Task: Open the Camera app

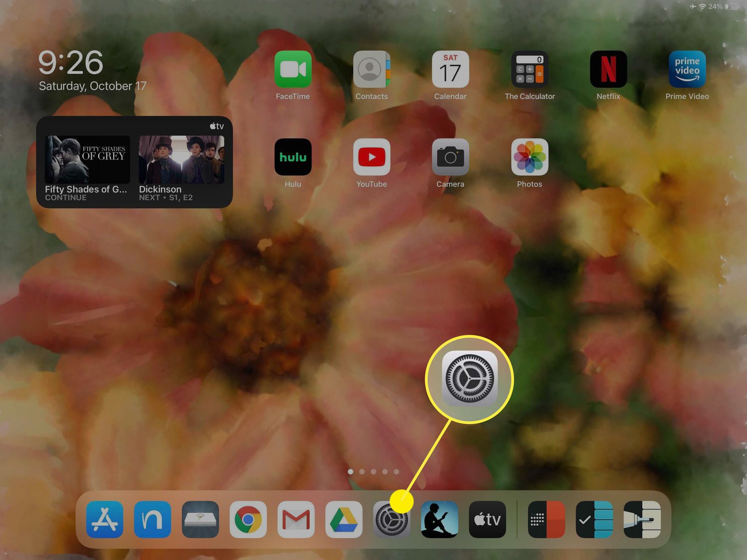Action: [x=450, y=157]
